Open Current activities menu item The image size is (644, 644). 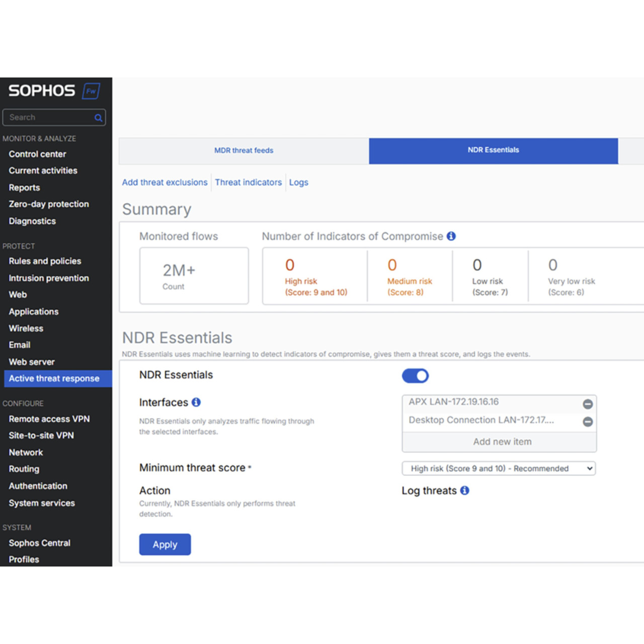pos(43,171)
